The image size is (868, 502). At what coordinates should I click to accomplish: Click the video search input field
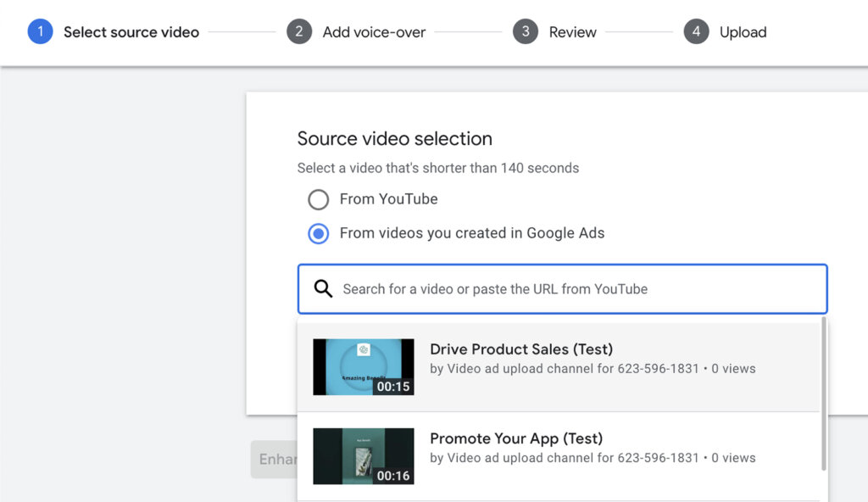point(562,289)
